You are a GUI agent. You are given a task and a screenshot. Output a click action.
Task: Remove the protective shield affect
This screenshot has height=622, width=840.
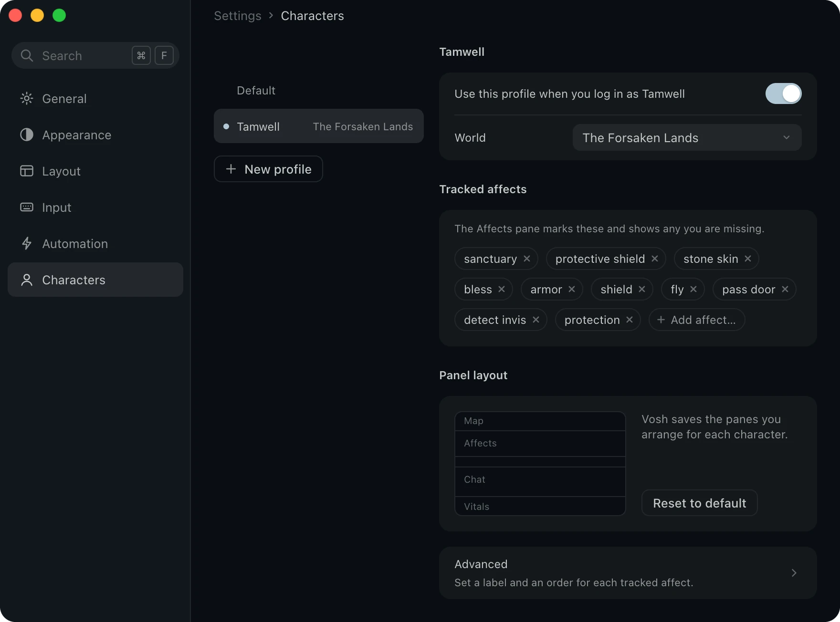(655, 259)
